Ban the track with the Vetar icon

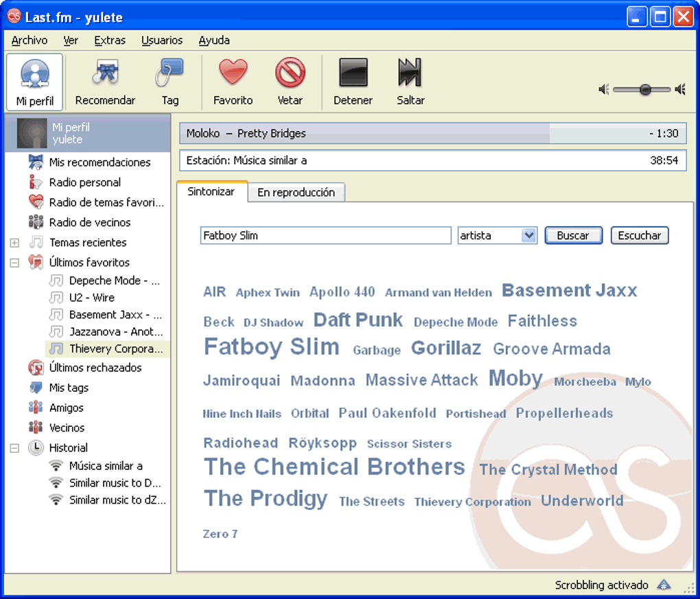290,82
